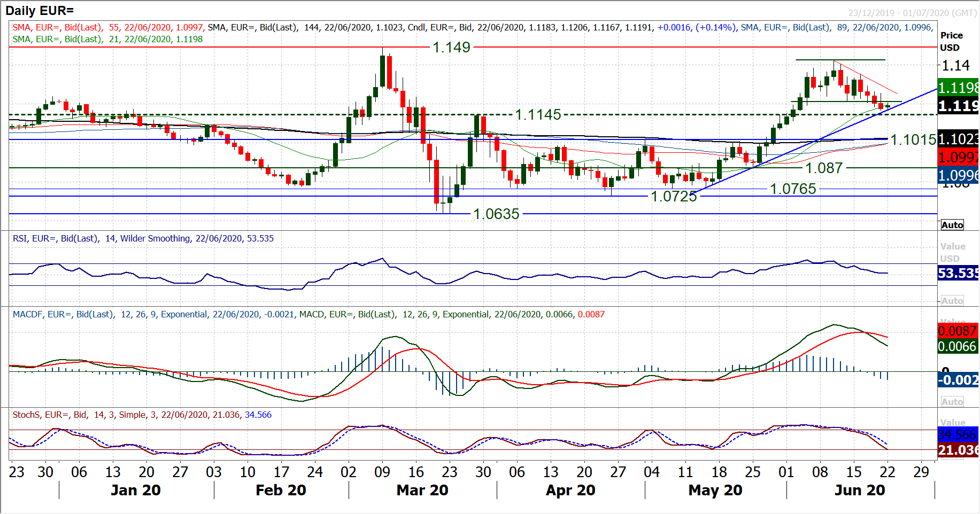This screenshot has height=514, width=980.
Task: Click the 1.149 resistance level label
Action: click(451, 48)
